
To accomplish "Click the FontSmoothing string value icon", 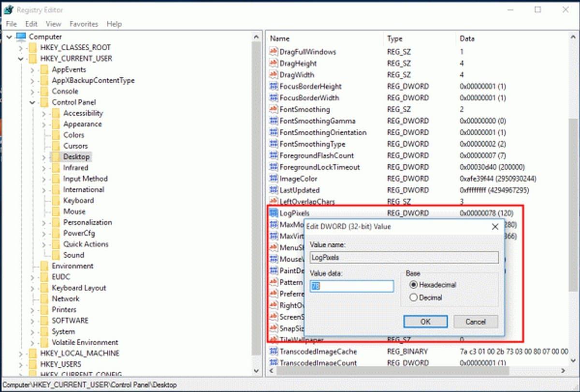I will click(274, 110).
